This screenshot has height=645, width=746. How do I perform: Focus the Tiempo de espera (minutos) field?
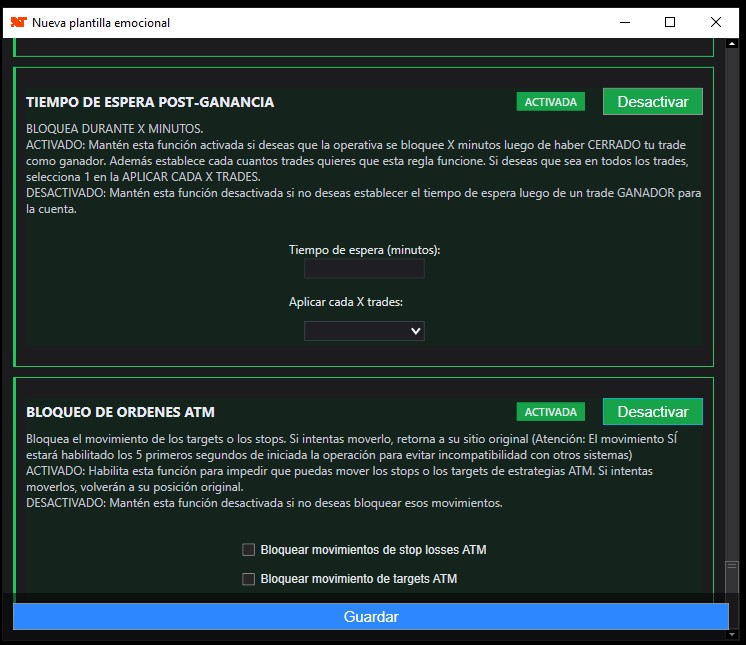pyautogui.click(x=364, y=269)
